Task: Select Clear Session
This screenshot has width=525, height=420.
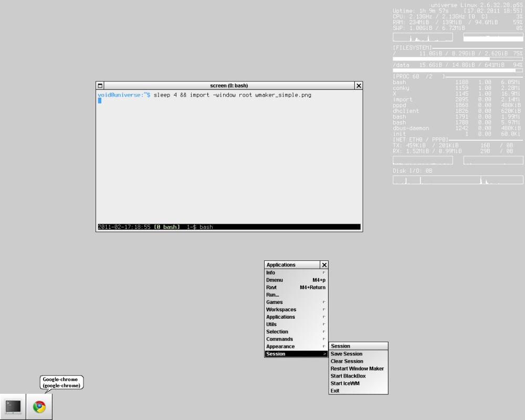Action: pyautogui.click(x=358, y=361)
